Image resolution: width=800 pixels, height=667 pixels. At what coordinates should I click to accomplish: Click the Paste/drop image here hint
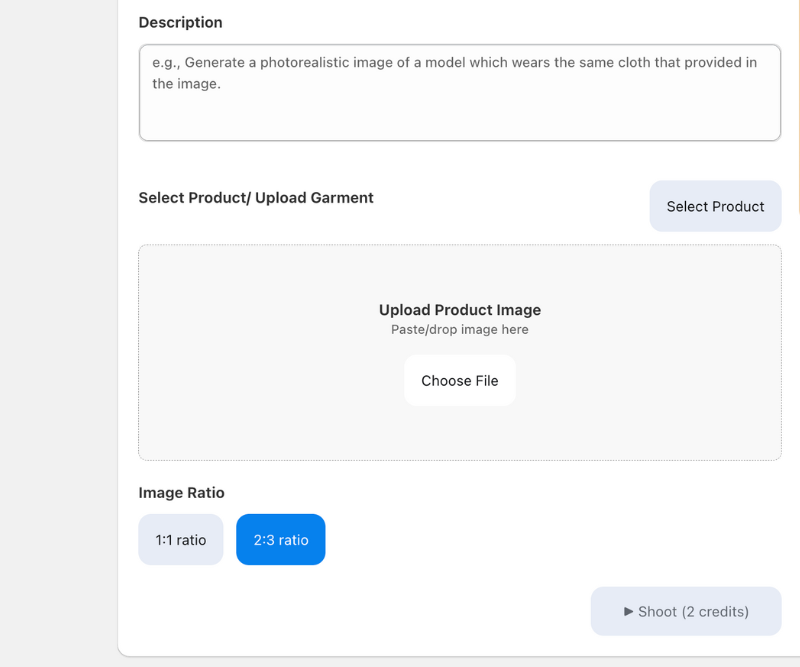(460, 330)
